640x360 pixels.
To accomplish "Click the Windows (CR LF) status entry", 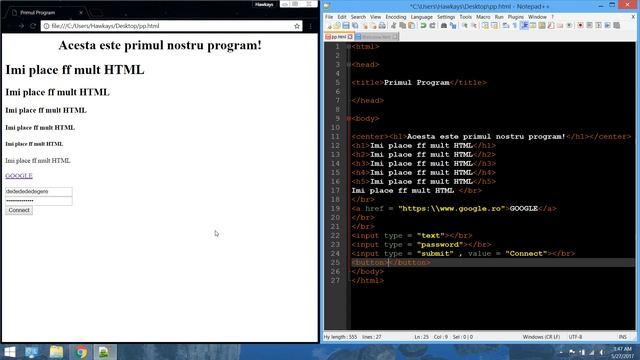I will point(541,337).
